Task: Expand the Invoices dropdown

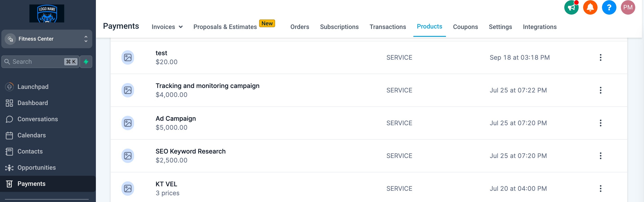Action: pos(167,27)
